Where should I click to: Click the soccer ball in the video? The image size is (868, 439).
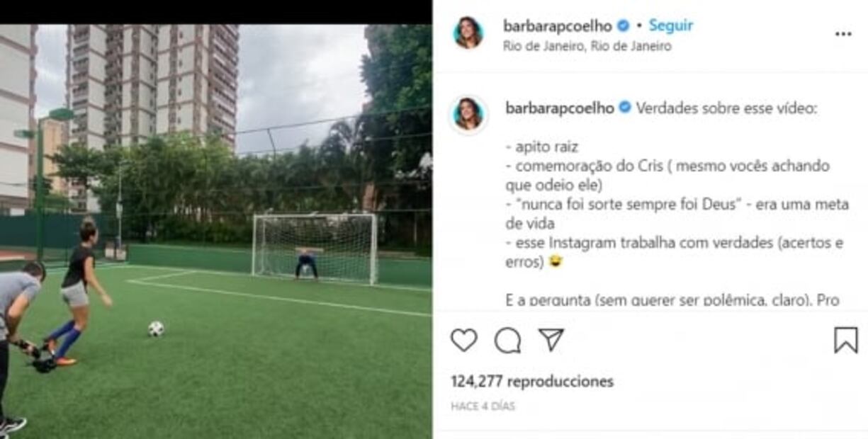[x=156, y=329]
